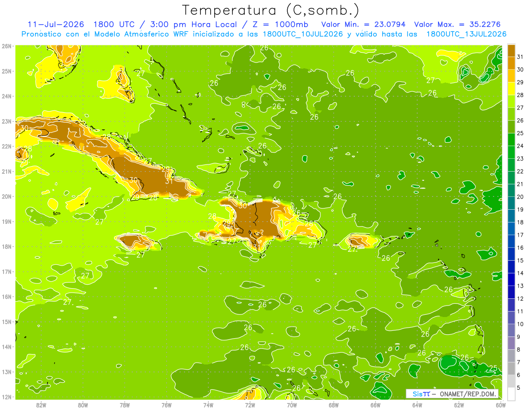Click the 'Temperatura (C,somb.)' chart title
Image resolution: width=532 pixels, height=411 pixels.
coord(270,10)
